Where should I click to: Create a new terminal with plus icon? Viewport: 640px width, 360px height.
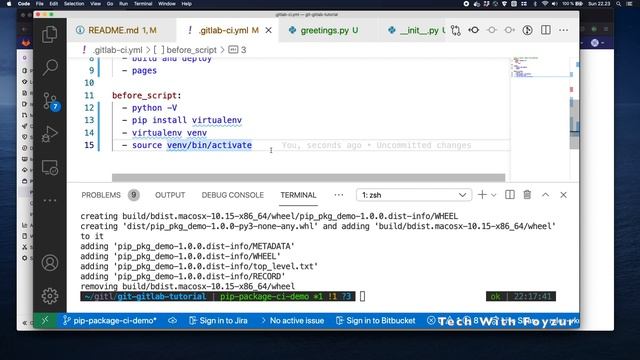point(482,195)
